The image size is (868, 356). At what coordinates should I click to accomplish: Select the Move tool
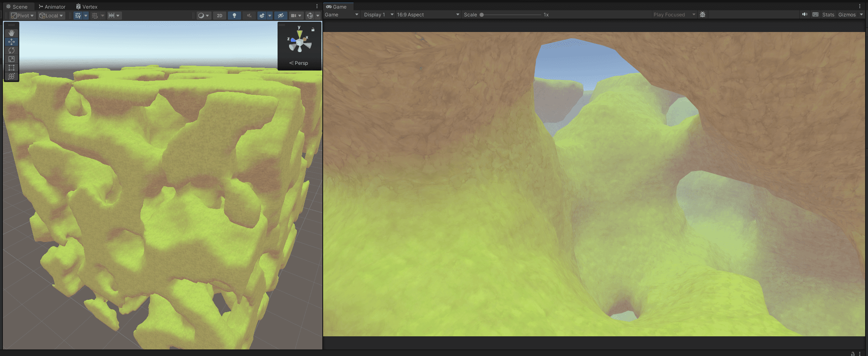tap(11, 42)
